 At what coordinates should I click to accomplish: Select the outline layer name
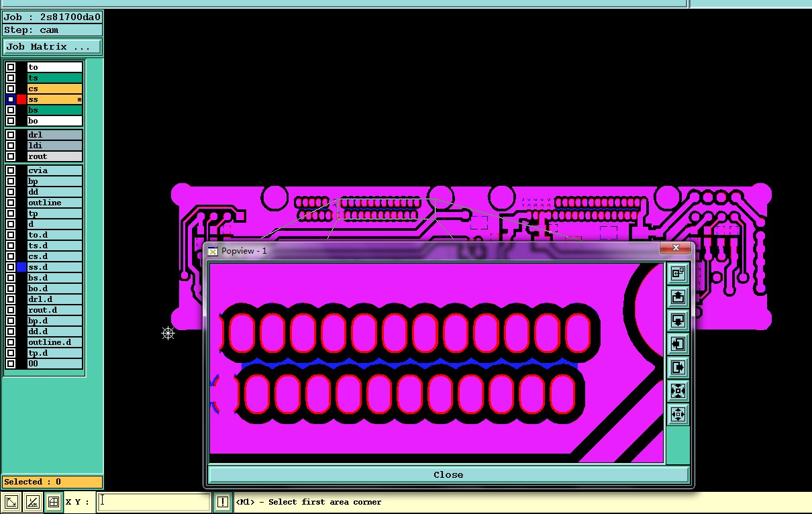55,203
